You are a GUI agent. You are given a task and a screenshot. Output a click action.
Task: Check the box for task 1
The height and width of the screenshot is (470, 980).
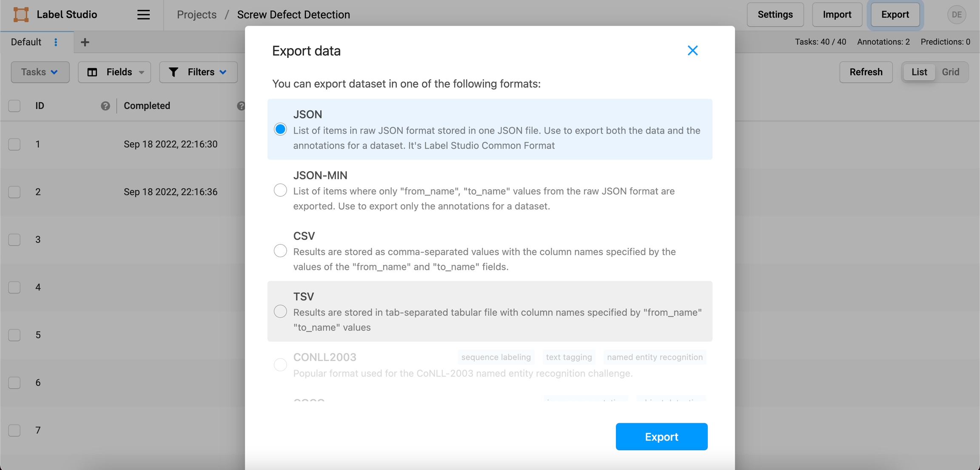tap(14, 144)
